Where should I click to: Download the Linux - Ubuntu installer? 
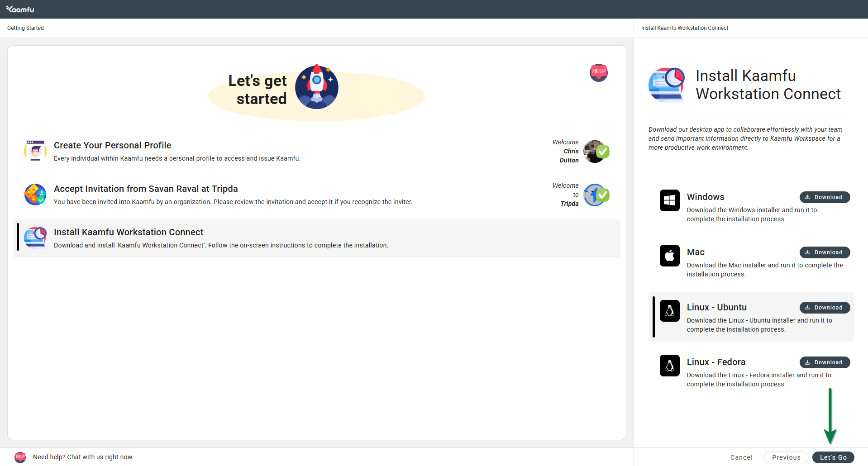coord(824,308)
